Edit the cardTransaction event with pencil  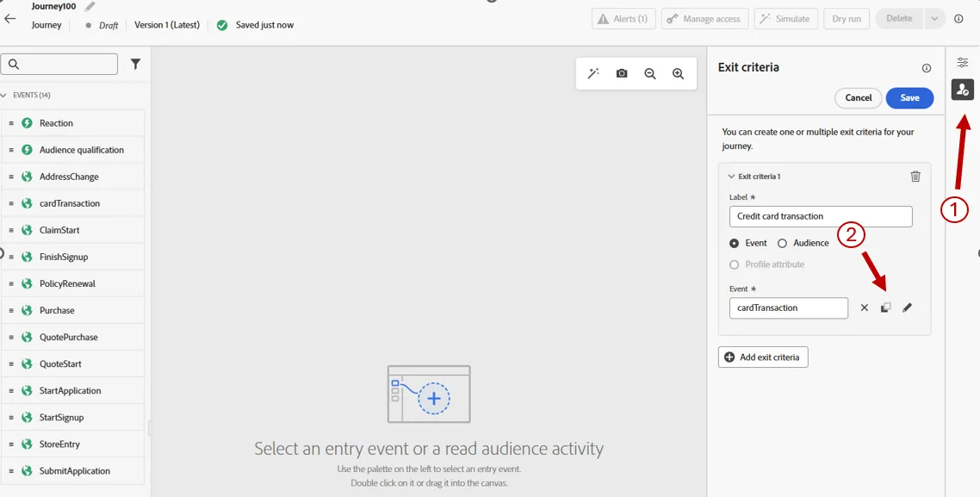coord(907,308)
